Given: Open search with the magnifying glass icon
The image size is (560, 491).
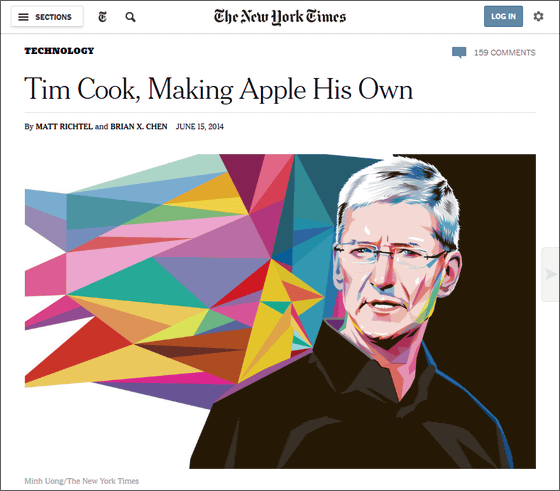Looking at the screenshot, I should pyautogui.click(x=130, y=17).
